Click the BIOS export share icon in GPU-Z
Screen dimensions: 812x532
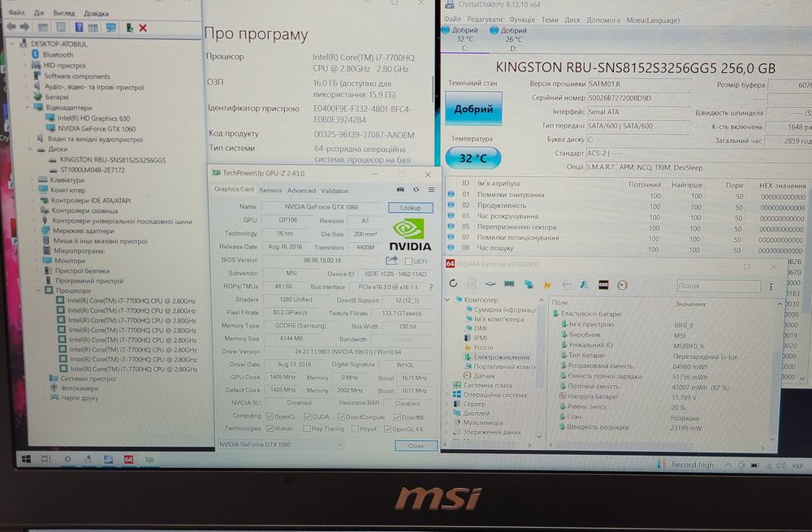[x=391, y=261]
